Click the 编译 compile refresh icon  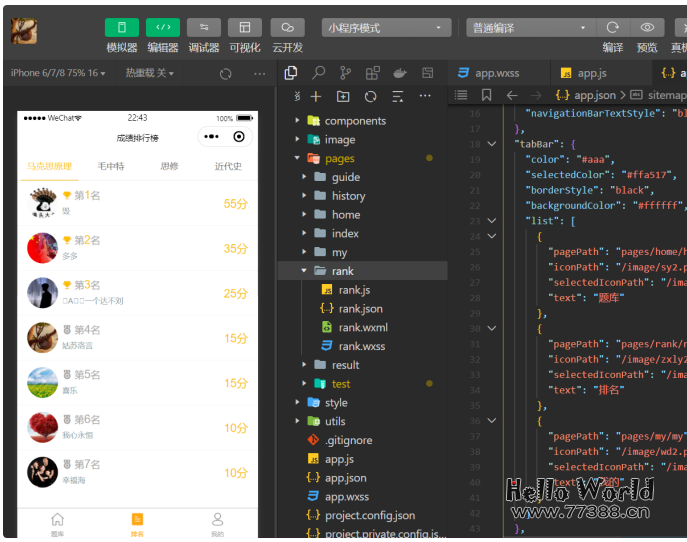click(x=613, y=28)
